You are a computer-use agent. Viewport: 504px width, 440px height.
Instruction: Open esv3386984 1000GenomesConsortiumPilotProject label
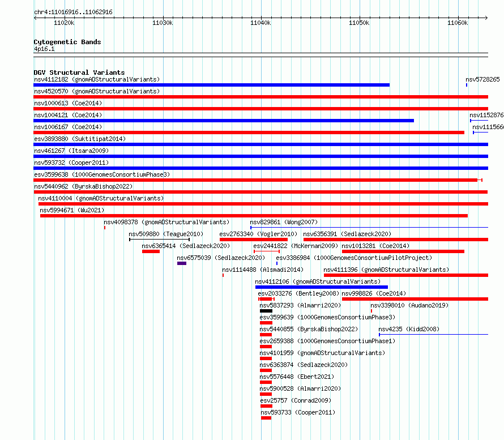(354, 258)
